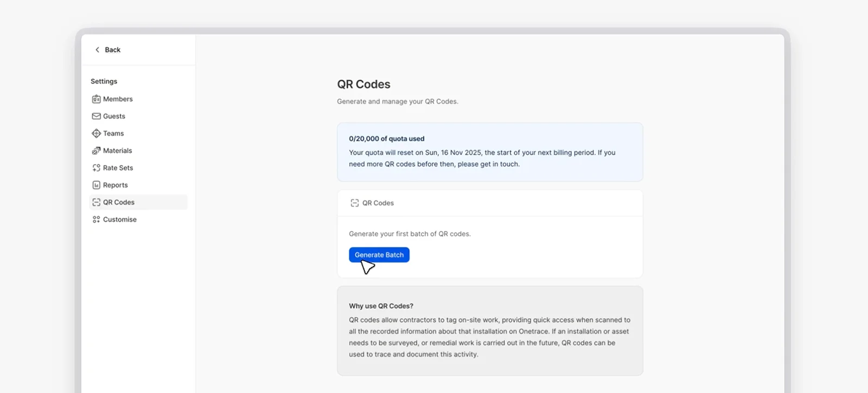Click 'Generate your first batch of QR codes.' text
The height and width of the screenshot is (393, 868).
pyautogui.click(x=410, y=234)
